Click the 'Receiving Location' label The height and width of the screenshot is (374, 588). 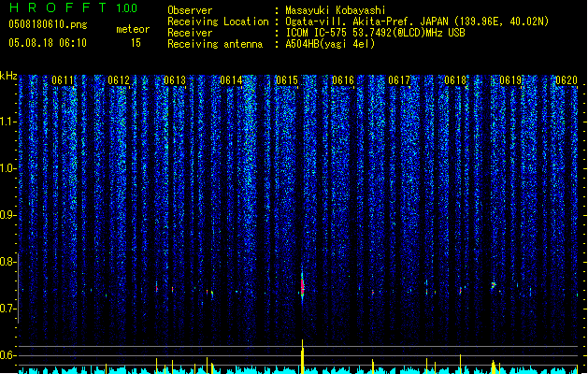click(x=218, y=22)
